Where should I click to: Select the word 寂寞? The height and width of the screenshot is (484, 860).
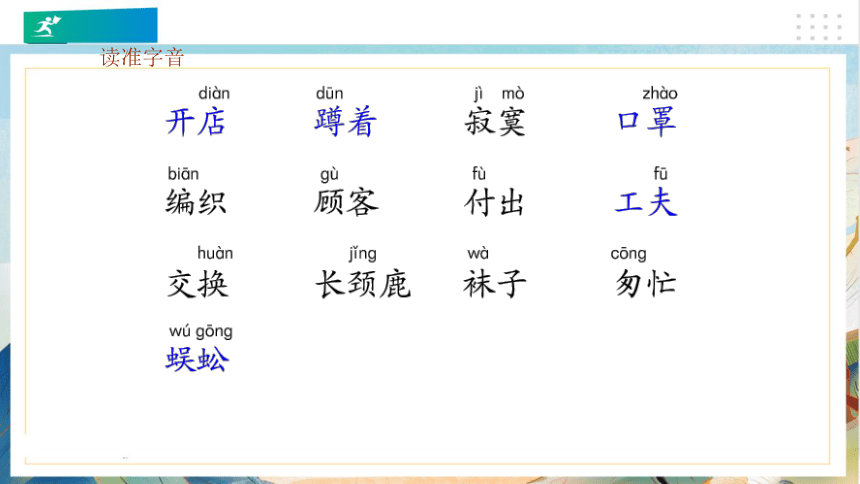pos(495,122)
